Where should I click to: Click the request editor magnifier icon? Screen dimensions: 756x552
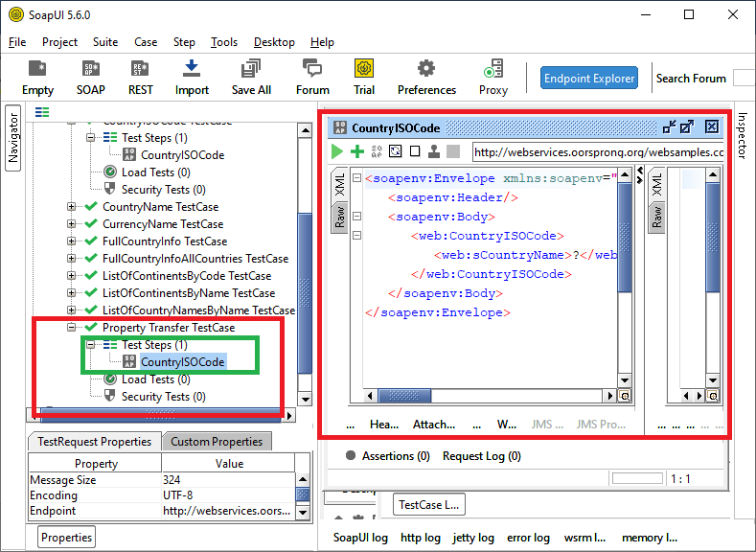(625, 396)
